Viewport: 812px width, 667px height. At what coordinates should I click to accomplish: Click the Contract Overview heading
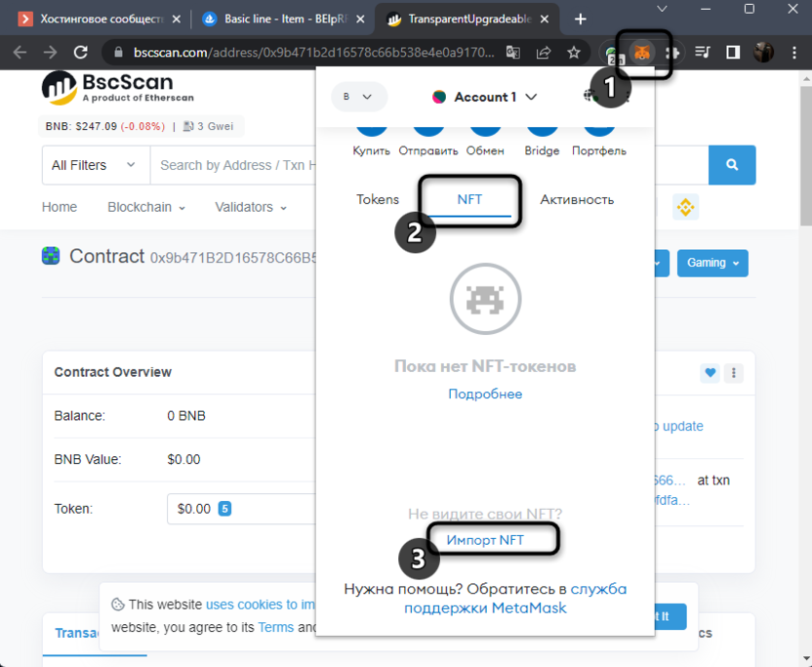pyautogui.click(x=113, y=373)
